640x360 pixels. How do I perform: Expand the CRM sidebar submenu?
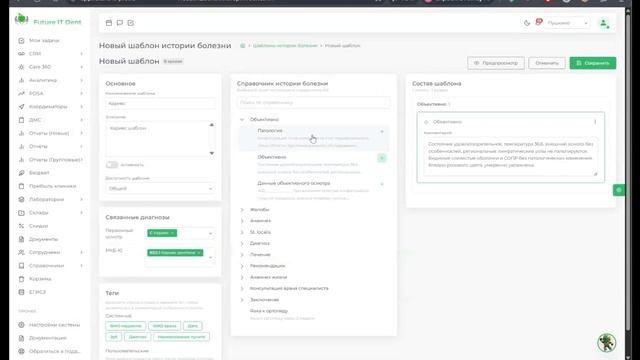(82, 54)
